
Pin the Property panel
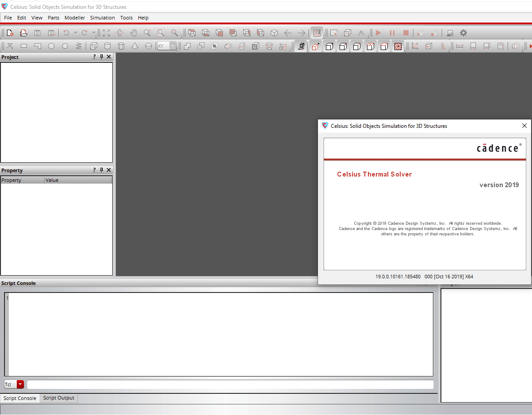click(101, 170)
